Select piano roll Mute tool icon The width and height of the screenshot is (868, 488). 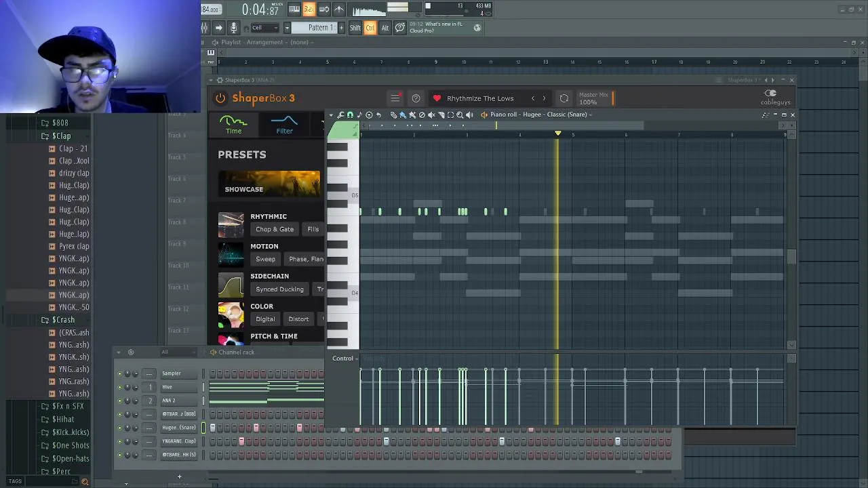coord(431,115)
